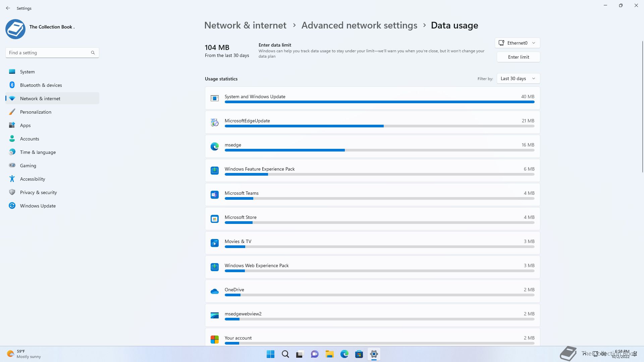Click the System and Windows Update icon
This screenshot has height=362, width=644.
(215, 98)
